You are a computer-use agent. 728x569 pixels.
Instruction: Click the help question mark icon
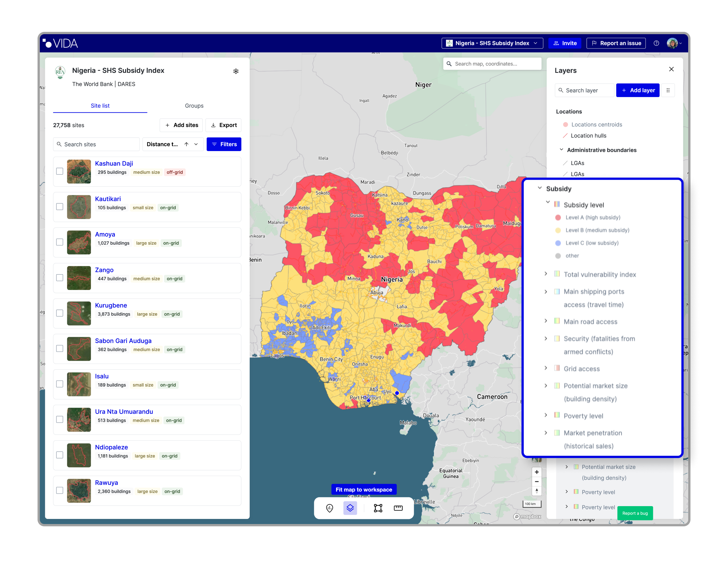[x=656, y=43]
